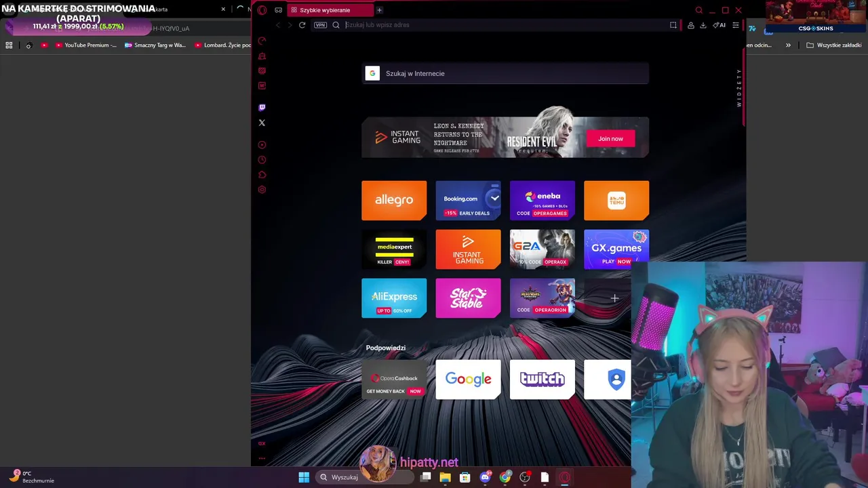Image resolution: width=868 pixels, height=488 pixels.
Task: Open the Twitch suggestion tile
Action: pyautogui.click(x=542, y=380)
